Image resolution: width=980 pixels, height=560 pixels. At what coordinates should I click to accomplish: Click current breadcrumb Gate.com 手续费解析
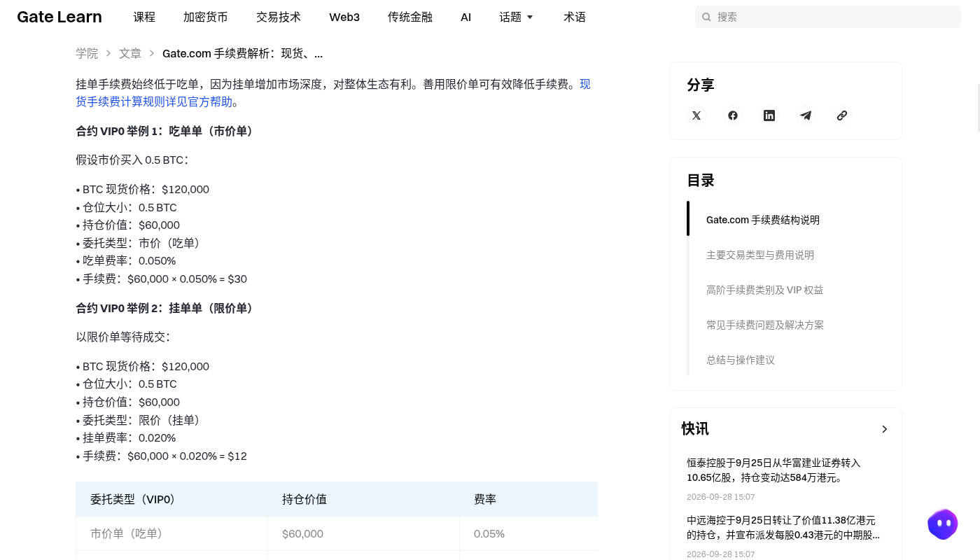(242, 53)
